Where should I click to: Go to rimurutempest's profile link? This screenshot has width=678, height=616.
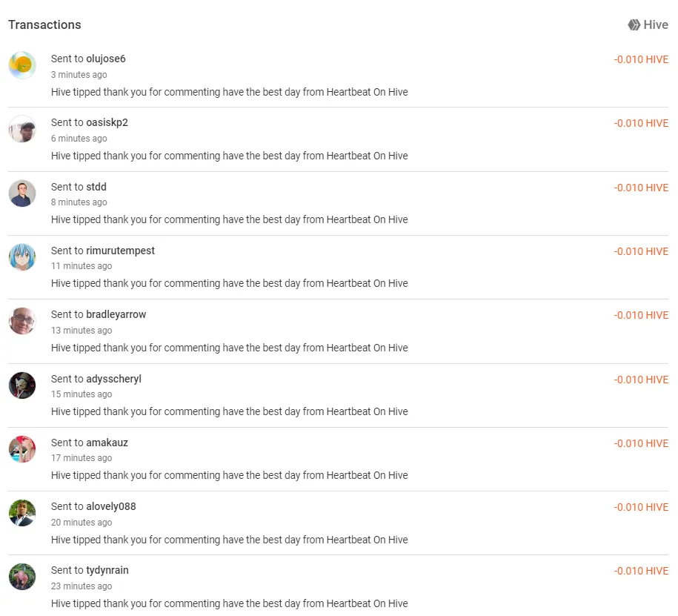click(x=120, y=251)
